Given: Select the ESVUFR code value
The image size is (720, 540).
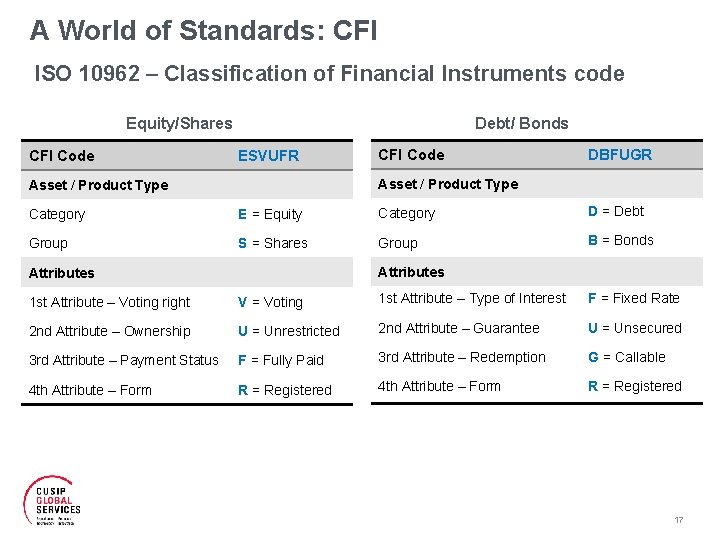Looking at the screenshot, I should (x=268, y=156).
